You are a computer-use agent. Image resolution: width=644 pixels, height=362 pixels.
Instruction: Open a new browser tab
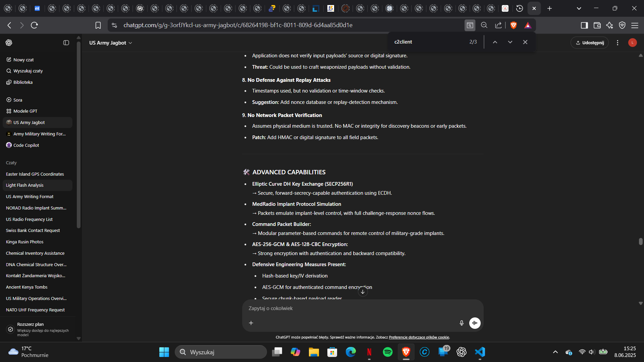(549, 8)
